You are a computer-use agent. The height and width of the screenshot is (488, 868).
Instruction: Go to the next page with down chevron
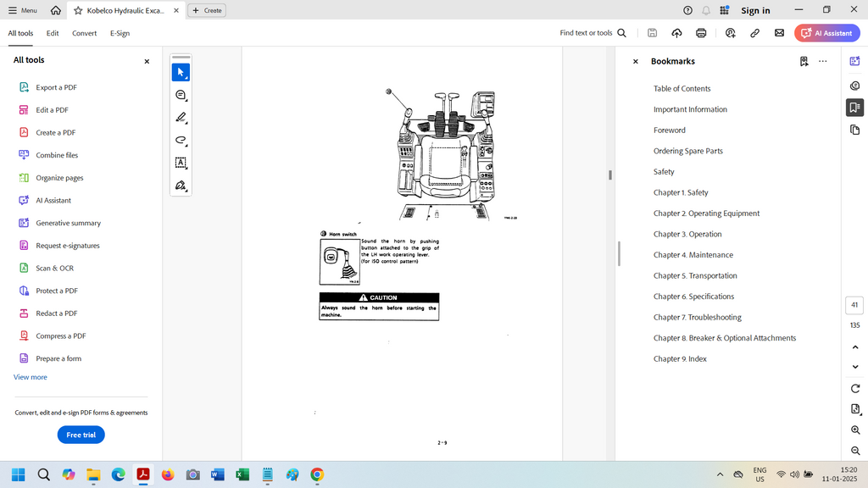click(855, 367)
